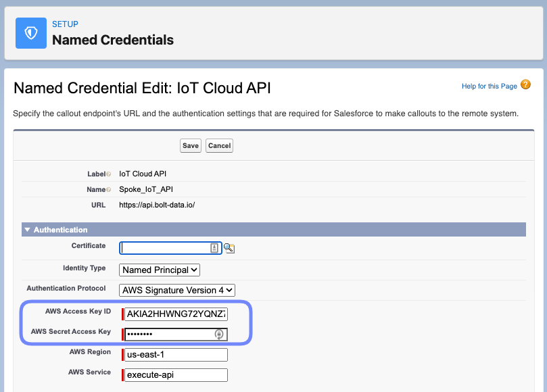The image size is (547, 392).
Task: Click the Authentication Protocol field label
Action: [x=66, y=288]
